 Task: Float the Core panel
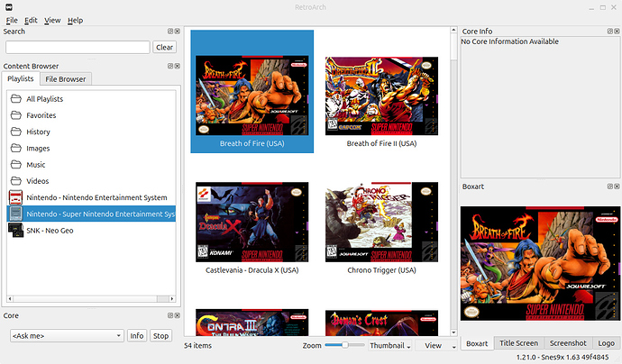[x=170, y=315]
